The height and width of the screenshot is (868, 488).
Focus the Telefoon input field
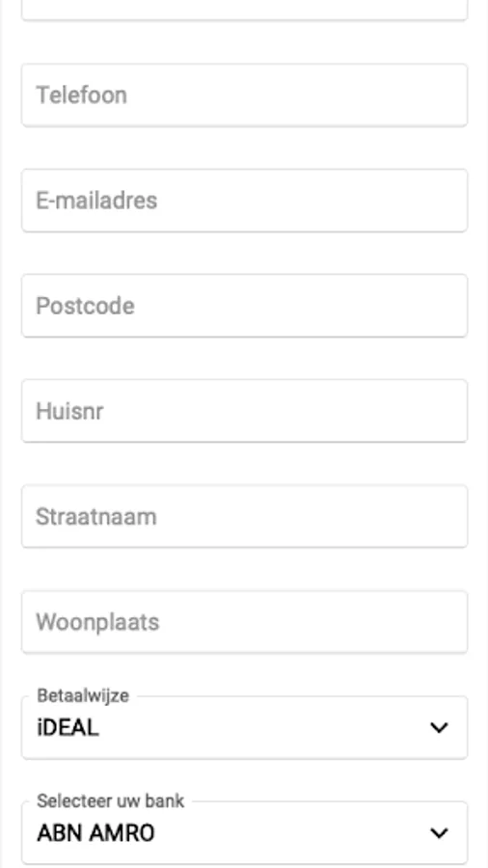pyautogui.click(x=245, y=95)
